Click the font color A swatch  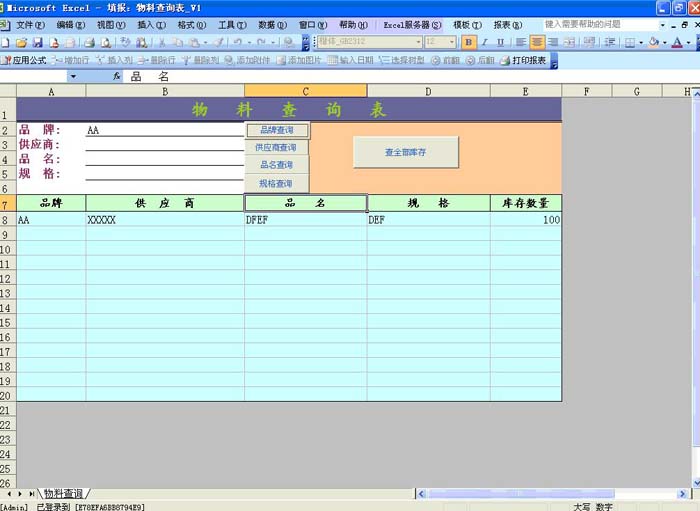(x=677, y=43)
